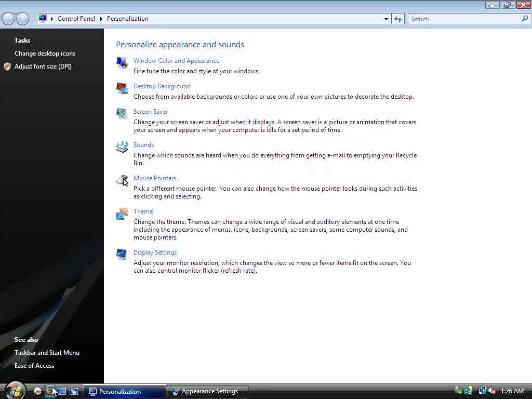The image size is (532, 399).
Task: Click the 1:26 AM system clock
Action: click(x=512, y=391)
